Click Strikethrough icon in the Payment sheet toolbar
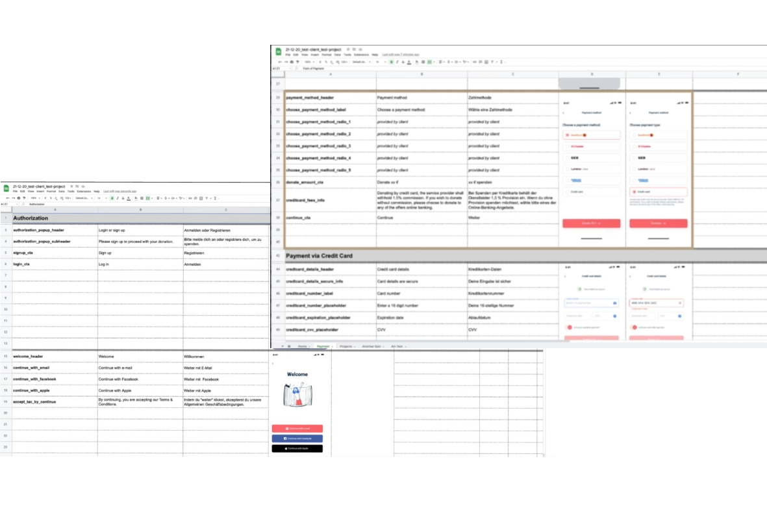767x532 pixels. click(x=403, y=62)
